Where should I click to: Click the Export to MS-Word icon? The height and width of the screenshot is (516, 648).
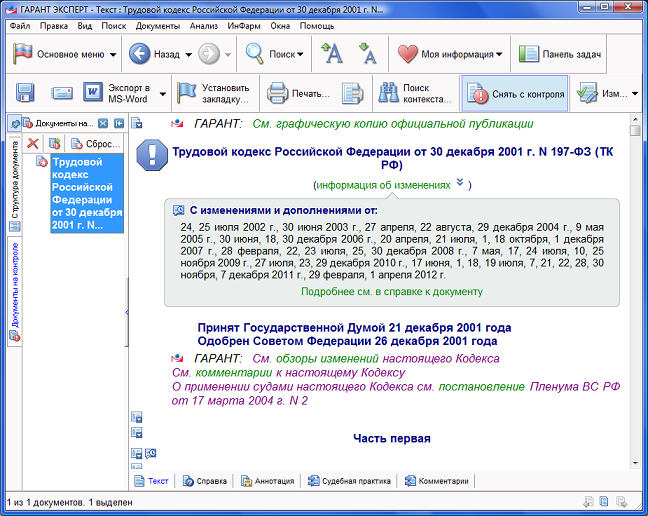coord(94,94)
